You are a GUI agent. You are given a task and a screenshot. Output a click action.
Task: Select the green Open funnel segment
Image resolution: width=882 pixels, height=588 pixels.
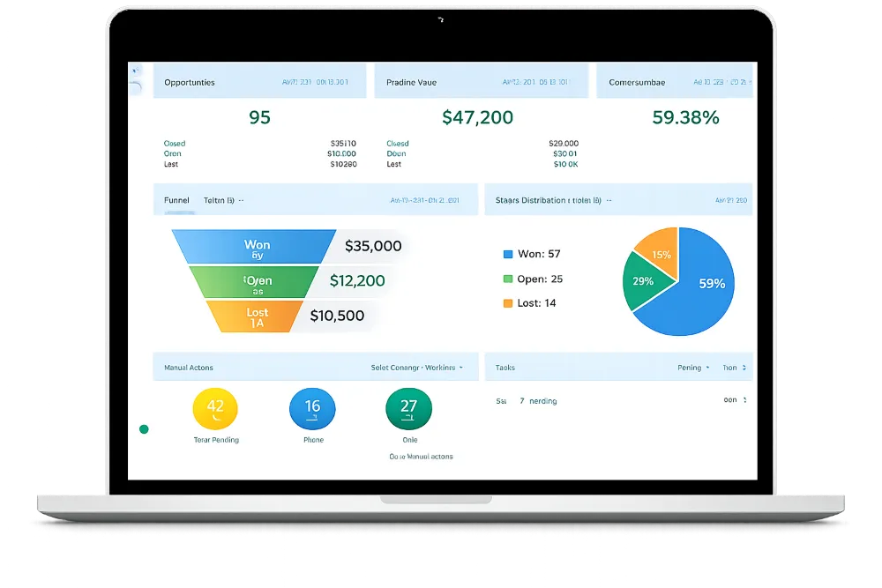point(254,282)
